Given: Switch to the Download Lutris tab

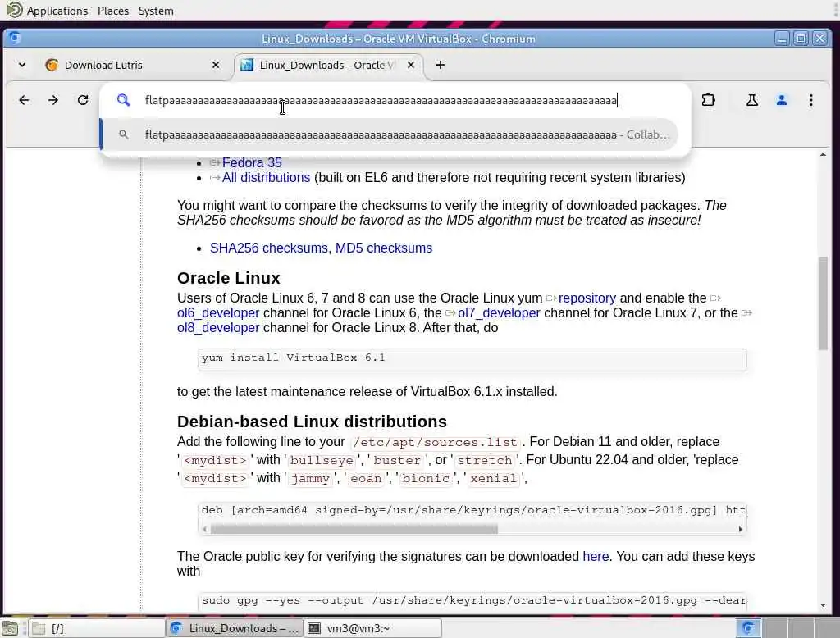Looking at the screenshot, I should click(133, 65).
